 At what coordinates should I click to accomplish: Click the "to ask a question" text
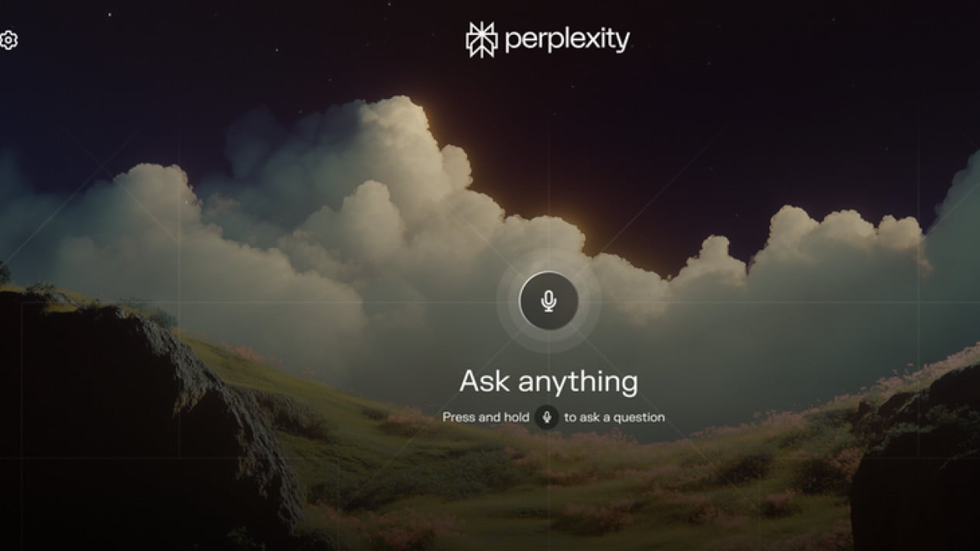click(x=614, y=417)
